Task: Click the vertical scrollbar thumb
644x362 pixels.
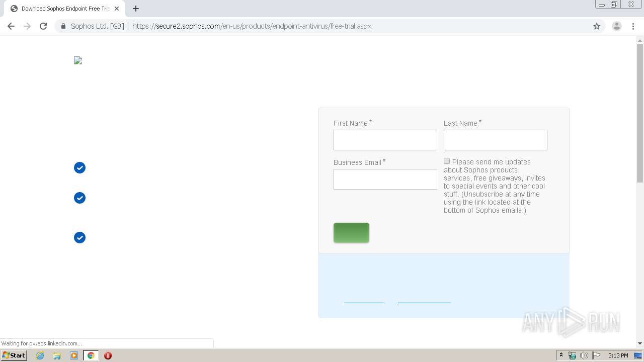Action: [x=640, y=114]
